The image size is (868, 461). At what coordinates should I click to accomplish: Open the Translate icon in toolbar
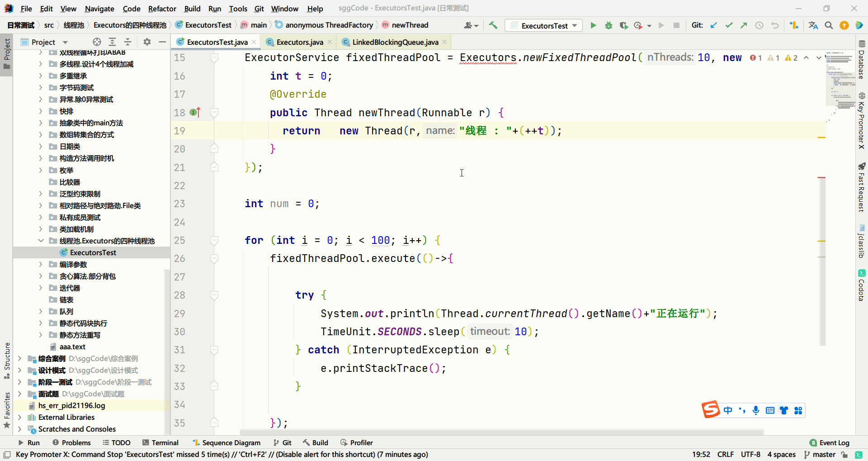(813, 25)
